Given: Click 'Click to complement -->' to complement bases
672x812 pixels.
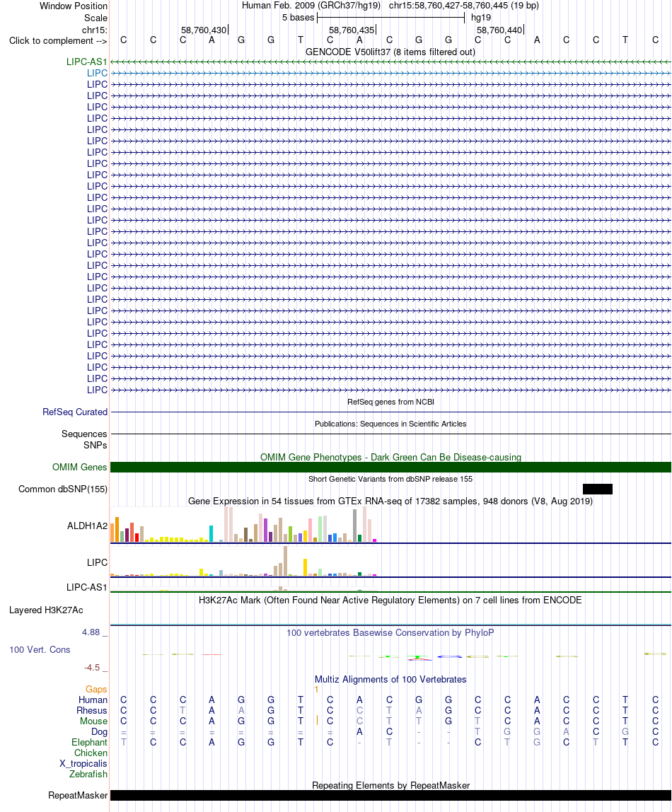Looking at the screenshot, I should (58, 41).
